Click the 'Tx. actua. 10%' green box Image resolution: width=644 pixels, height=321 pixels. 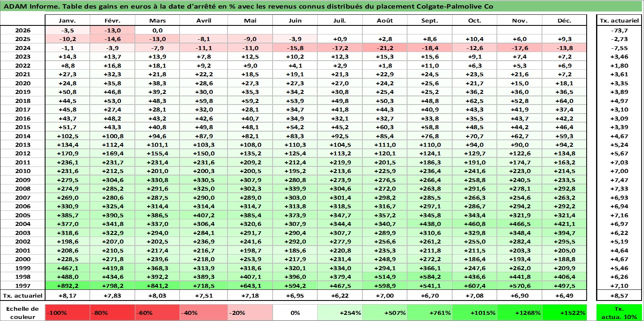tap(619, 313)
